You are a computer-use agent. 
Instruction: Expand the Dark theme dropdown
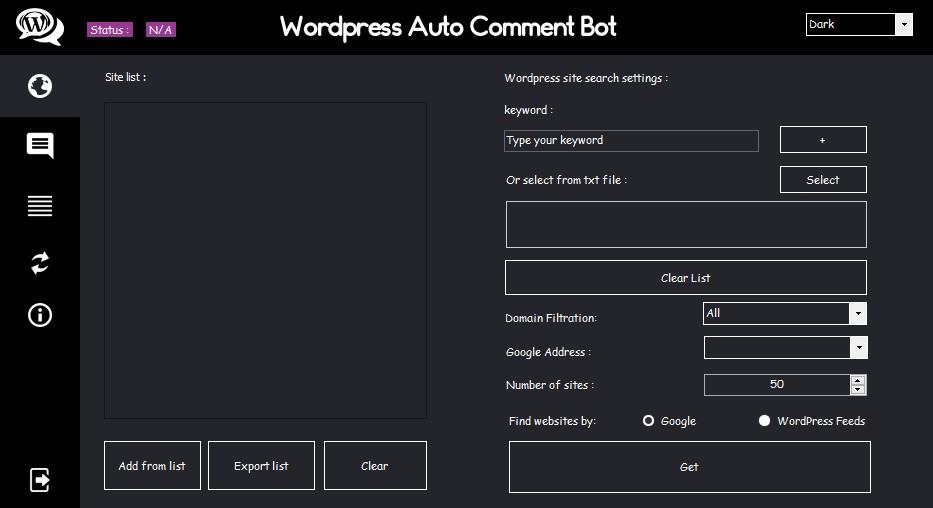[x=904, y=25]
